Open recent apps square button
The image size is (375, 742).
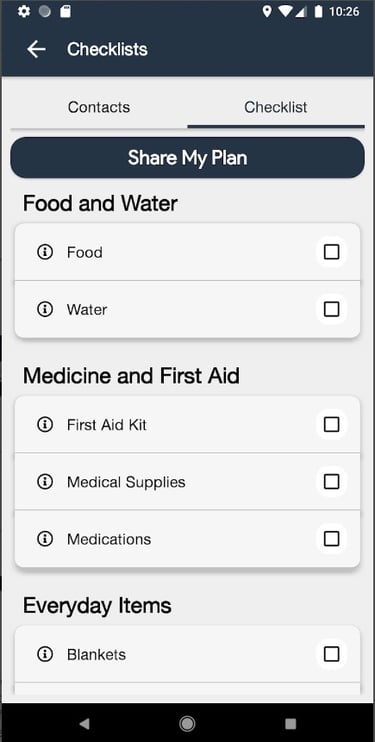click(x=291, y=723)
